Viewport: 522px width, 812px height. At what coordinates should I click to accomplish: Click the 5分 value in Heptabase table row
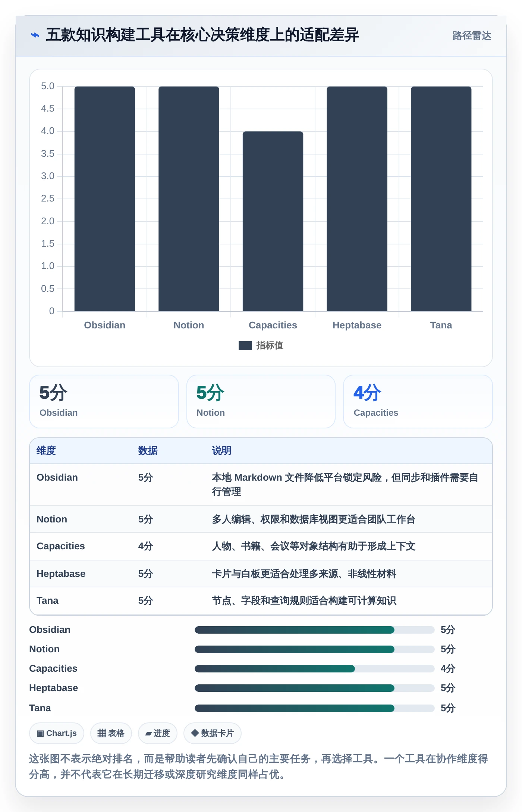point(146,574)
